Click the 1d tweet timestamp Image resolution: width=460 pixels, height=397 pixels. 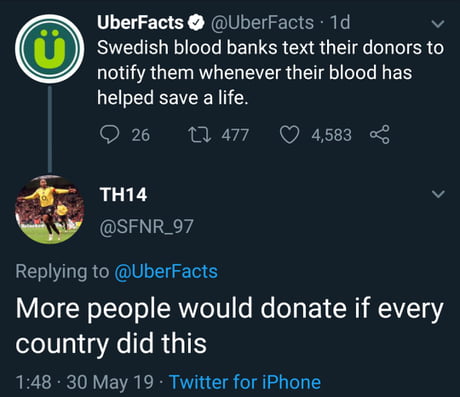[340, 23]
